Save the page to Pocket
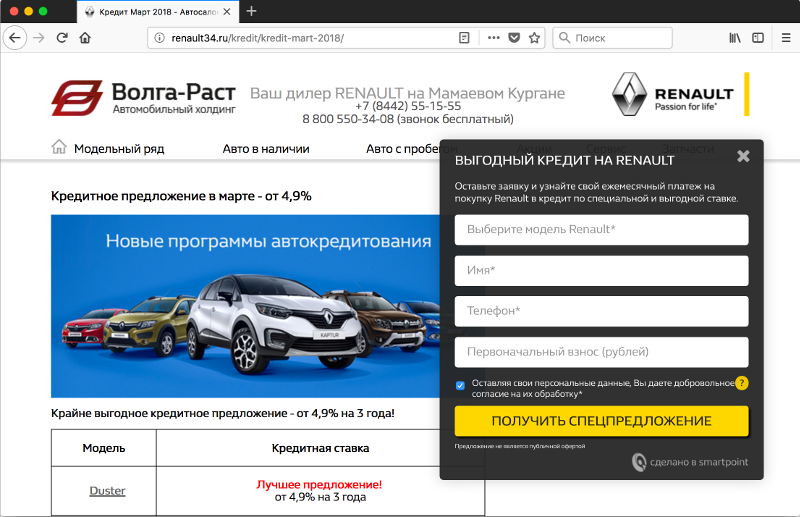The height and width of the screenshot is (517, 800). point(514,38)
